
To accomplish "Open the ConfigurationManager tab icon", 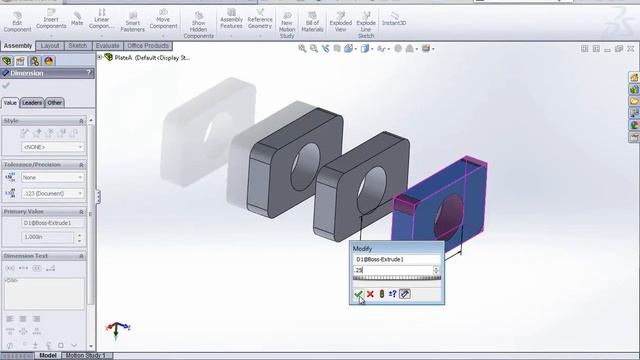I will pos(34,61).
